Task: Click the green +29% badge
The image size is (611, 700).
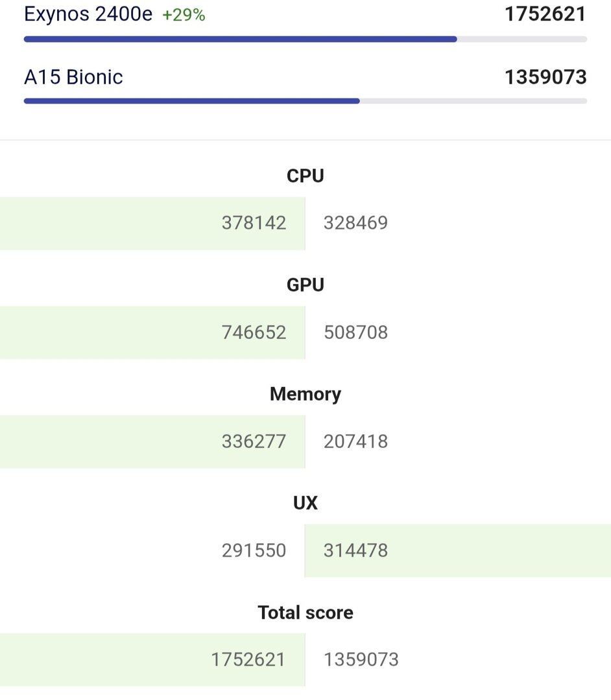Action: pos(184,15)
